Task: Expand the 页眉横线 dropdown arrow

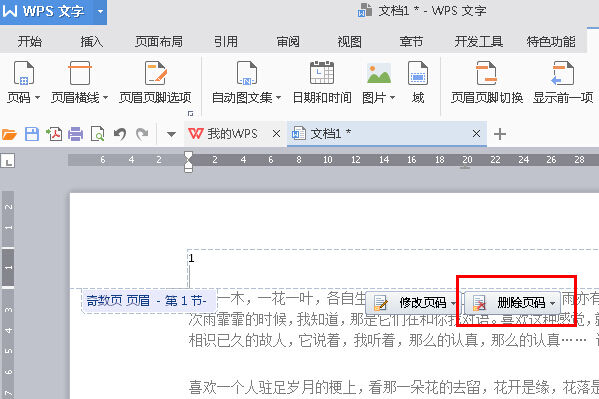Action: [x=105, y=98]
